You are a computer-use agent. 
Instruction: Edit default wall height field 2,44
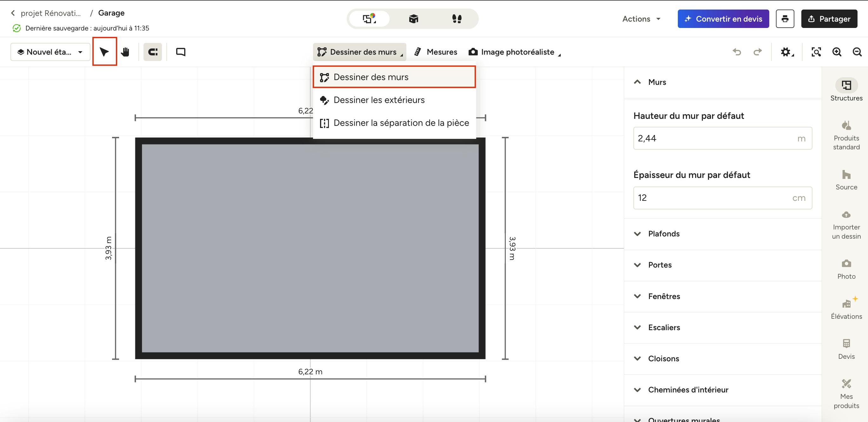[723, 138]
